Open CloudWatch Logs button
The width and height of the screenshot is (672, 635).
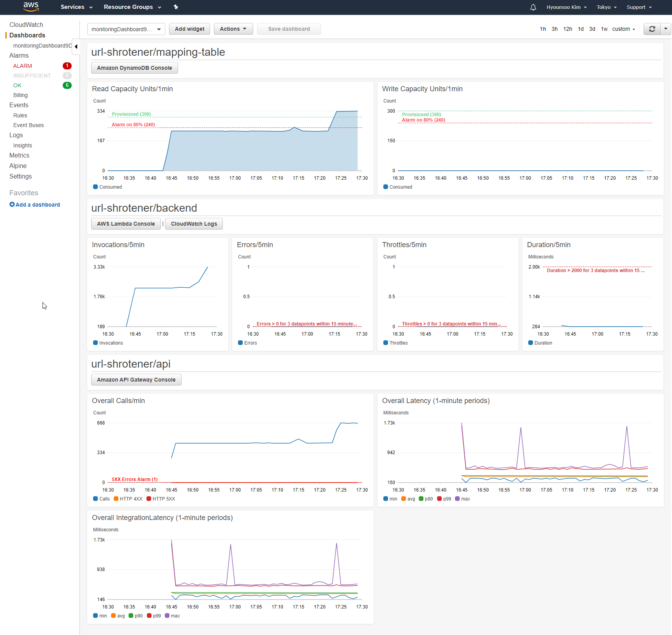click(x=194, y=224)
